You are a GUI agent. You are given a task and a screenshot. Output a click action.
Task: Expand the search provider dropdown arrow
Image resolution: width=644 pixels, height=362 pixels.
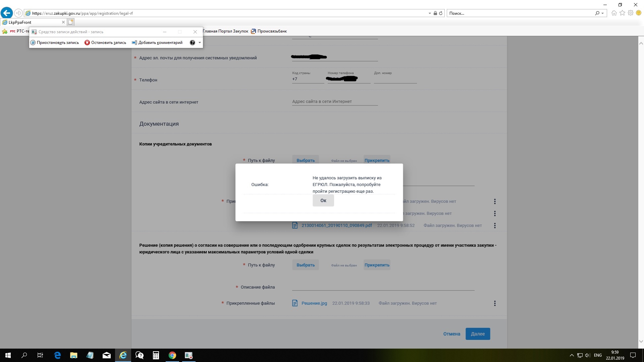click(603, 13)
